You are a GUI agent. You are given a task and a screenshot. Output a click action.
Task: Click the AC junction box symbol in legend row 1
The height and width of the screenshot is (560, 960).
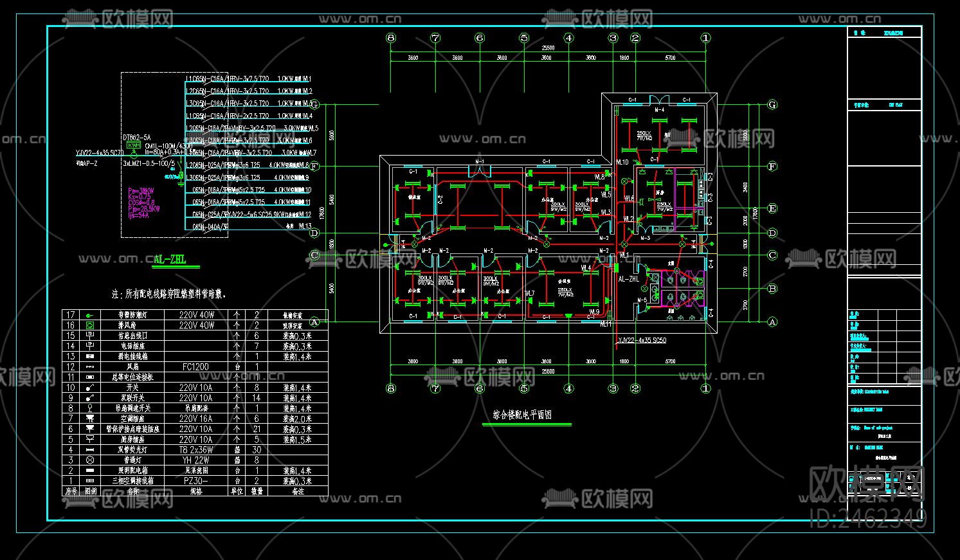[91, 480]
